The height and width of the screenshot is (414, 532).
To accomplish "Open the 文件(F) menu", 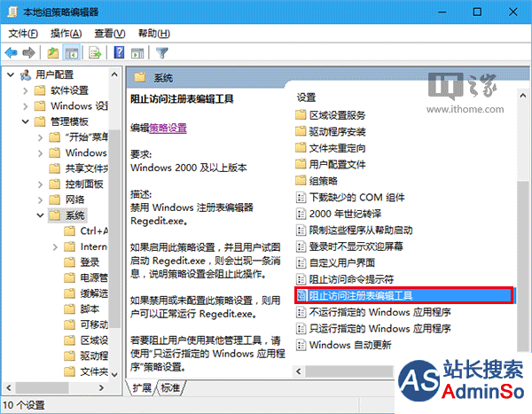I will (23, 34).
